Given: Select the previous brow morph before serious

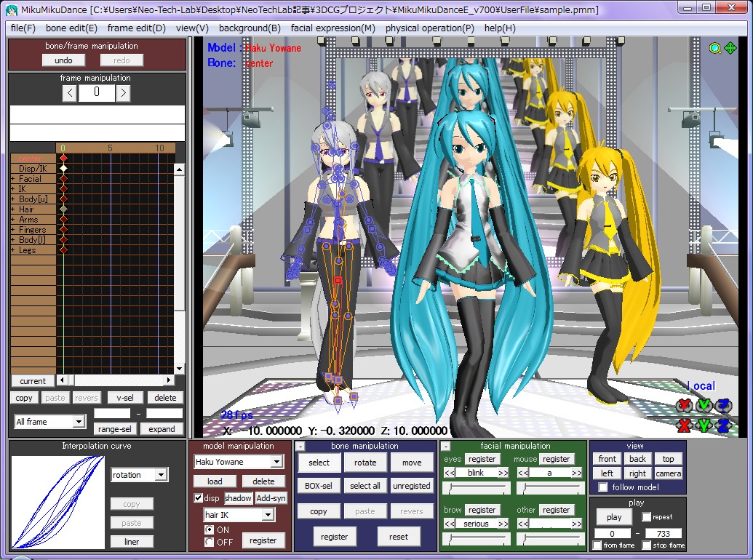Looking at the screenshot, I should (450, 524).
